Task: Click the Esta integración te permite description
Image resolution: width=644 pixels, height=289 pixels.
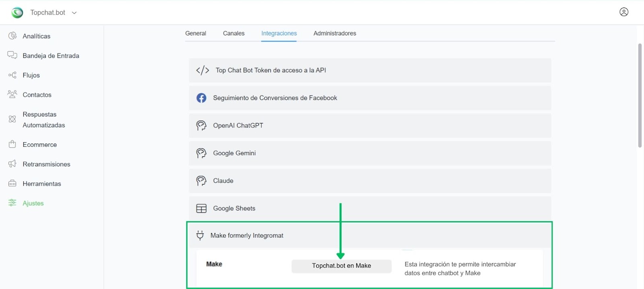Action: 460,269
